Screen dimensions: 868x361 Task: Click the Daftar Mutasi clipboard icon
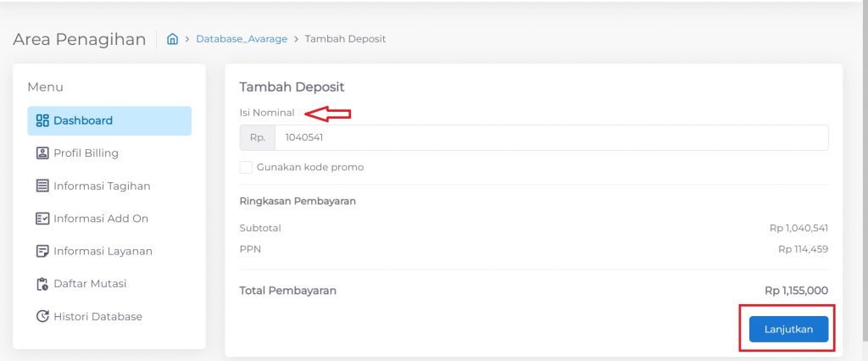[42, 284]
